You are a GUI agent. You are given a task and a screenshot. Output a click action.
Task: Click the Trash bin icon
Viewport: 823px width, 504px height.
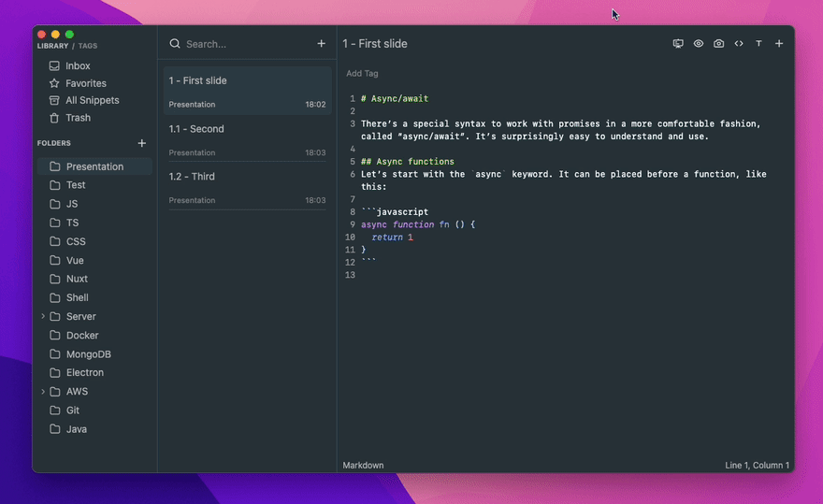click(x=54, y=118)
